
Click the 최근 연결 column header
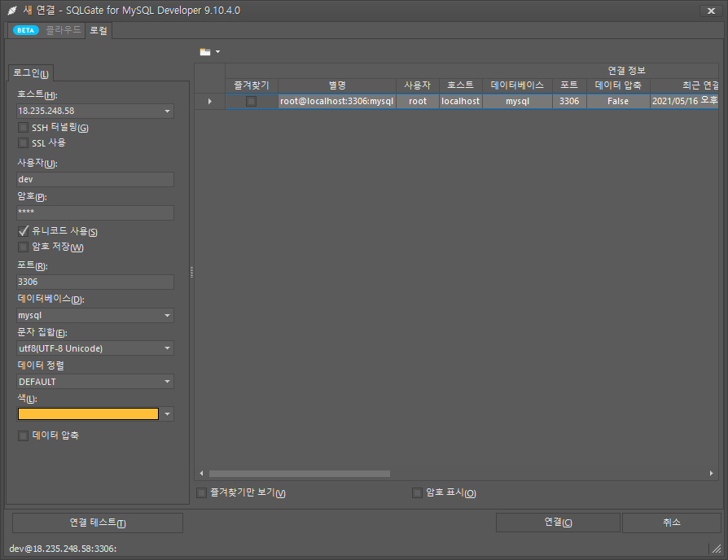[684, 85]
